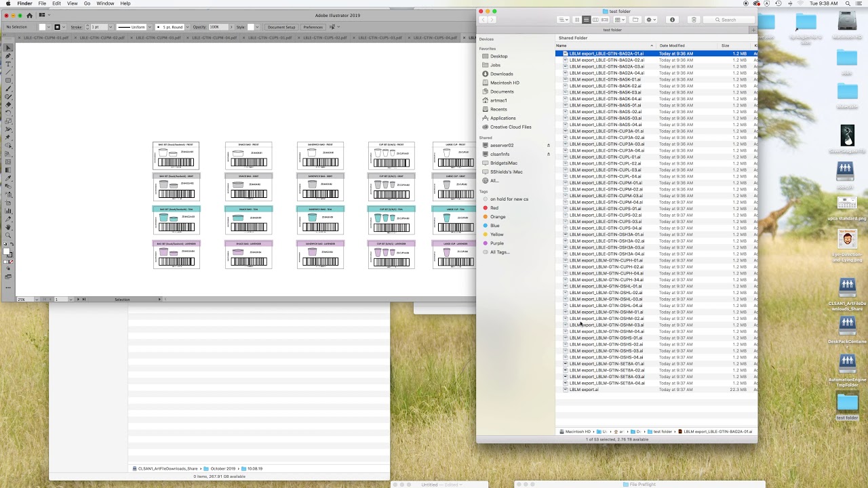Add a new Finder tab with plus
Image resolution: width=868 pixels, height=488 pixels.
(x=753, y=30)
